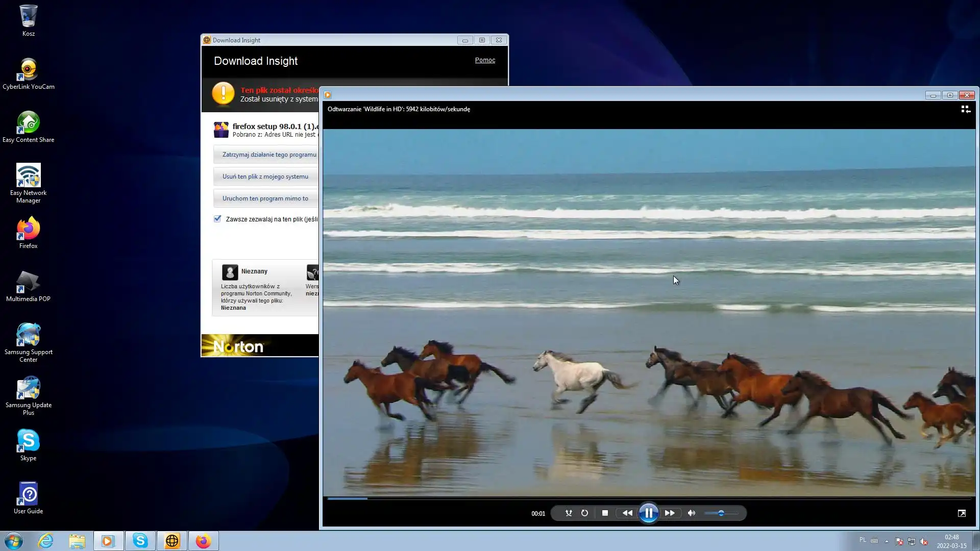Open the PL language bar selector
The image size is (980, 551).
point(863,540)
